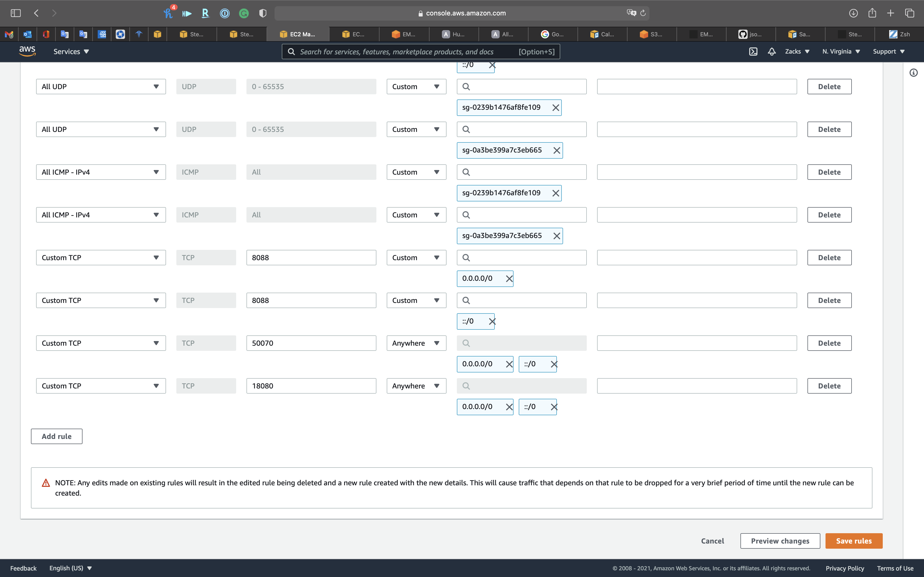Image resolution: width=924 pixels, height=577 pixels.
Task: Click the AWS logo home icon
Action: pos(27,51)
